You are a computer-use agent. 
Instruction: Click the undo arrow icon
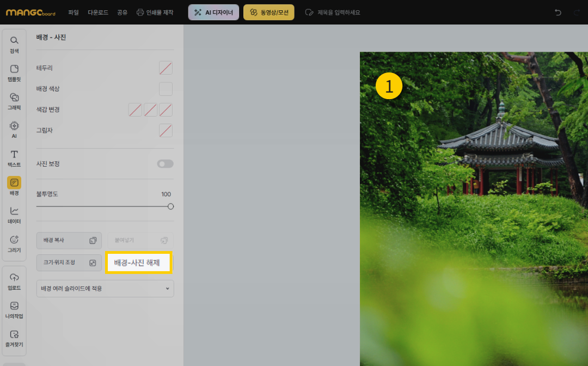point(558,12)
